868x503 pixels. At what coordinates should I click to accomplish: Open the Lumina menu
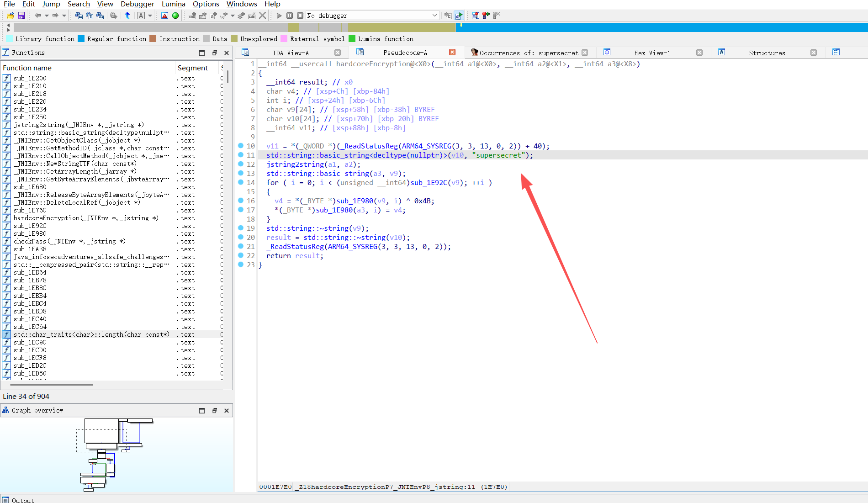[x=173, y=4]
